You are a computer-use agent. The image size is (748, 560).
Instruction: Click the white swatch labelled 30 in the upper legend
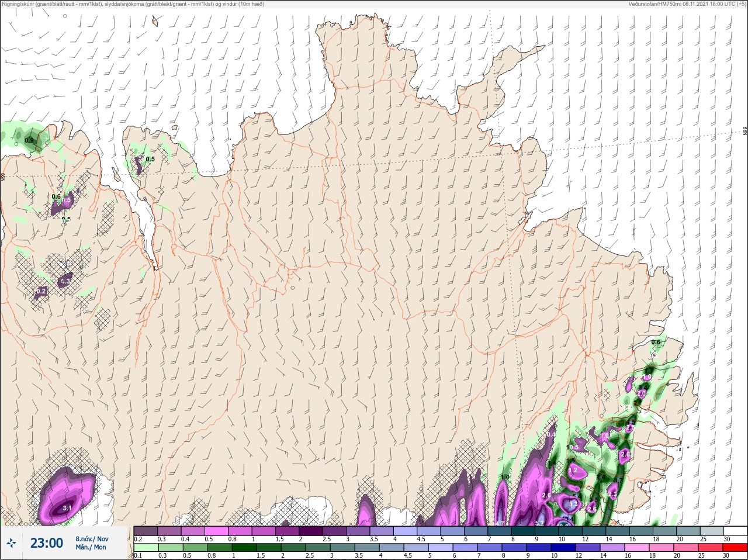pyautogui.click(x=735, y=531)
